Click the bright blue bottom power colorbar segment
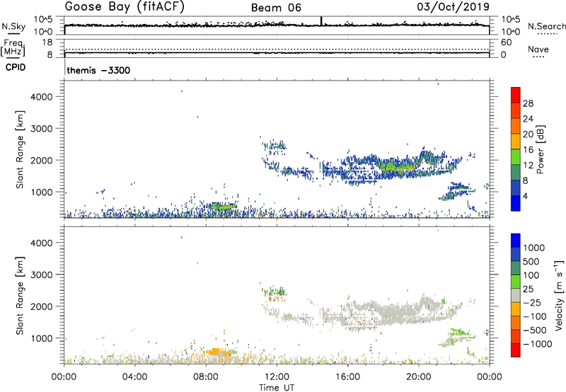 click(516, 203)
